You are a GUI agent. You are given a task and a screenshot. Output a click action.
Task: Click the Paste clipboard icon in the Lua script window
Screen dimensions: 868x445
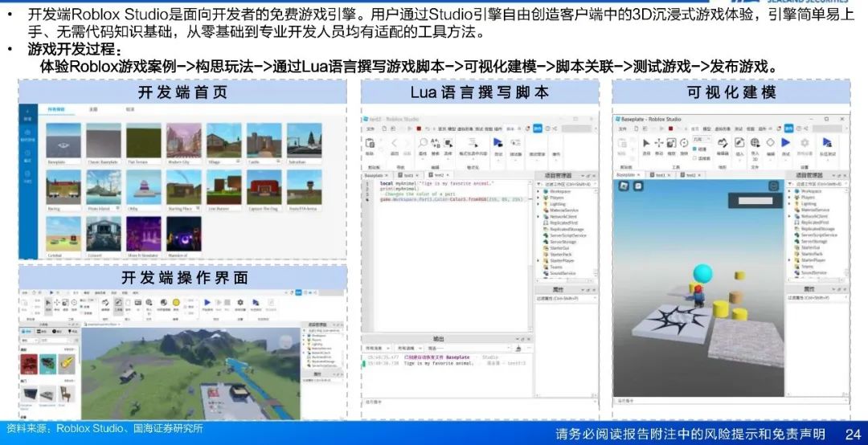pos(370,143)
